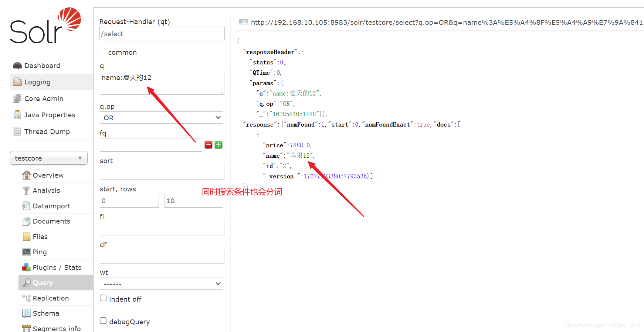This screenshot has width=644, height=332.
Task: Open the request URL link at top
Action: [x=447, y=22]
